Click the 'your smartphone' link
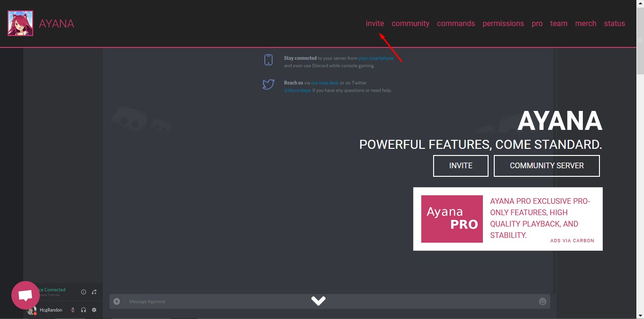The image size is (644, 319). coord(376,58)
